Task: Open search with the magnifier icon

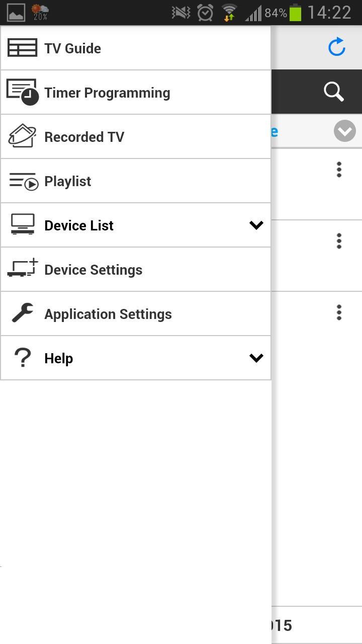Action: coord(334,92)
